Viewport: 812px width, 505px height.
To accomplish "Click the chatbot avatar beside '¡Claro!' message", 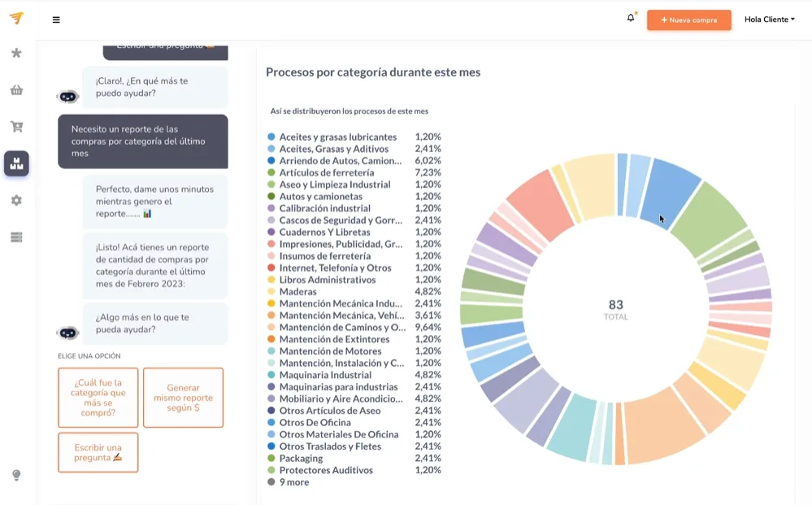I will (x=67, y=96).
